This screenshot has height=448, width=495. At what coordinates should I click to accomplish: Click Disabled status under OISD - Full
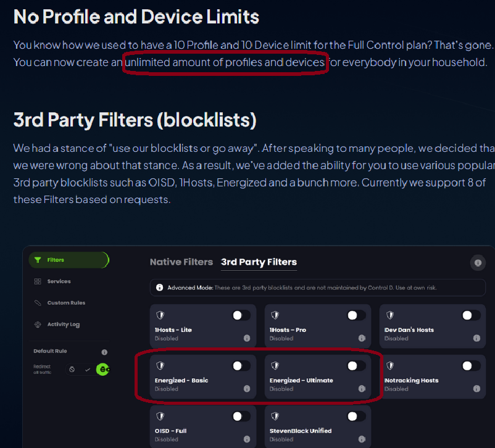[x=167, y=439]
